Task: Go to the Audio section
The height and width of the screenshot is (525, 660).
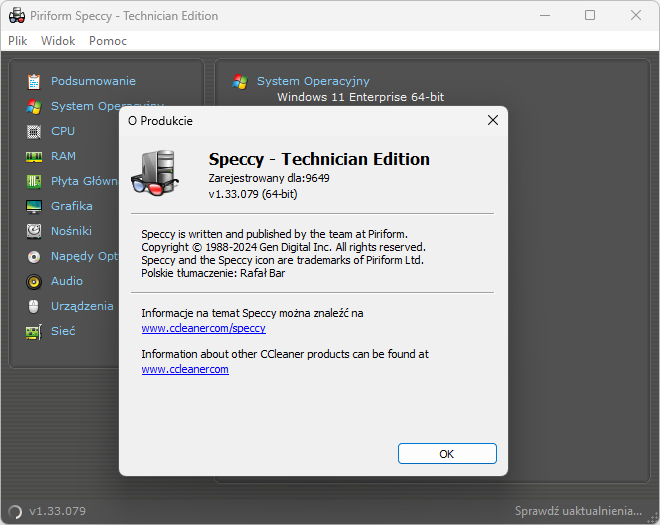Action: pyautogui.click(x=67, y=281)
